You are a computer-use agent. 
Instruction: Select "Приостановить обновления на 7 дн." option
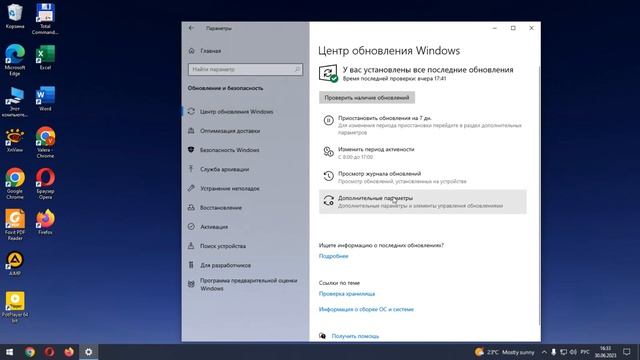pos(422,125)
